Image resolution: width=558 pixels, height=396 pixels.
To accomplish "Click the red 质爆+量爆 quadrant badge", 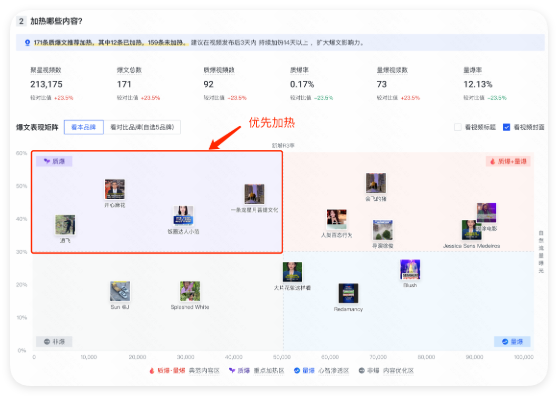I will click(x=508, y=161).
